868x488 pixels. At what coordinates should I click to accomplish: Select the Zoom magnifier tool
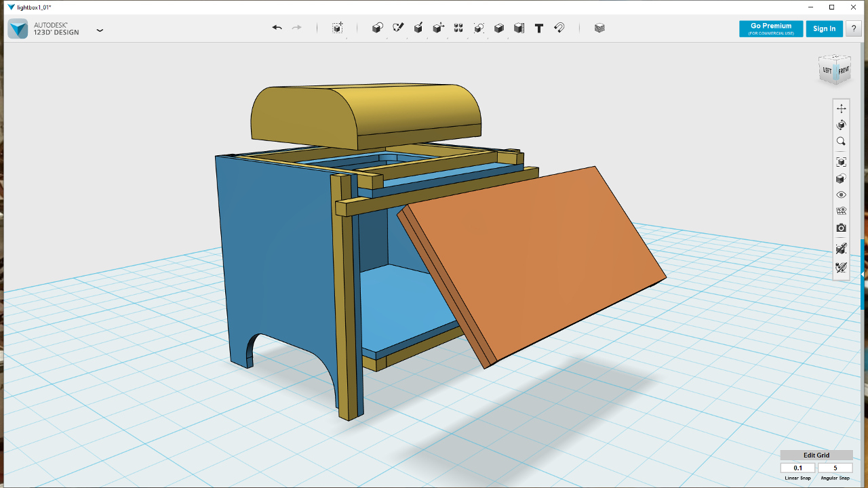pos(842,142)
